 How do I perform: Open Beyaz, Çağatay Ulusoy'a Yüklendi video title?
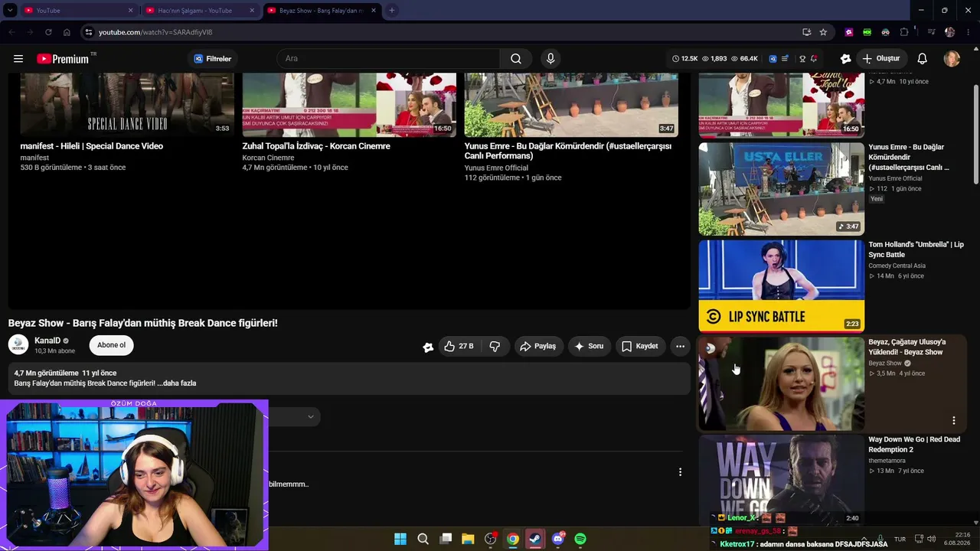tap(907, 347)
